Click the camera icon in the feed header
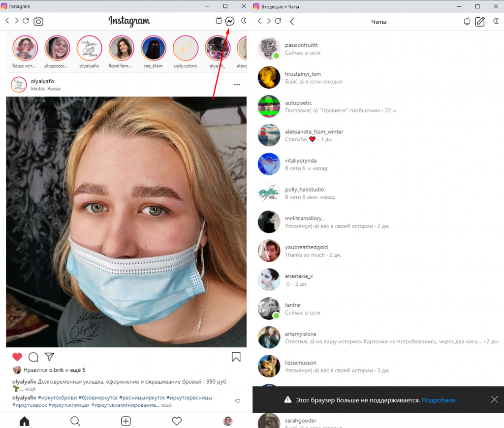504x428 pixels. (38, 21)
